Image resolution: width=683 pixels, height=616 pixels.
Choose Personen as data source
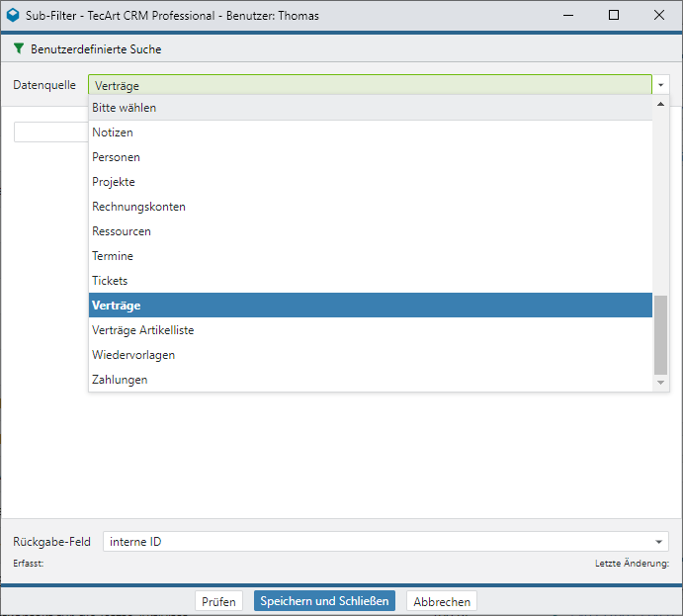(116, 157)
